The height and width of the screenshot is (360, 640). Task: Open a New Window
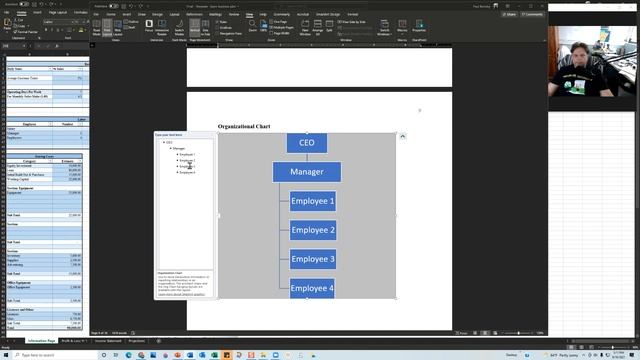pyautogui.click(x=305, y=27)
